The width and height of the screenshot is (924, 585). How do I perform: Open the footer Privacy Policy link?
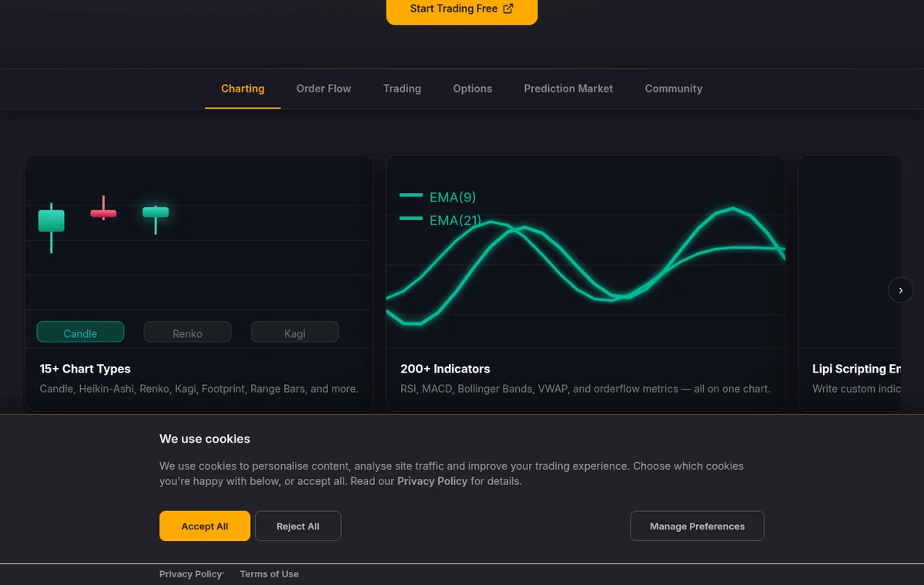[191, 574]
